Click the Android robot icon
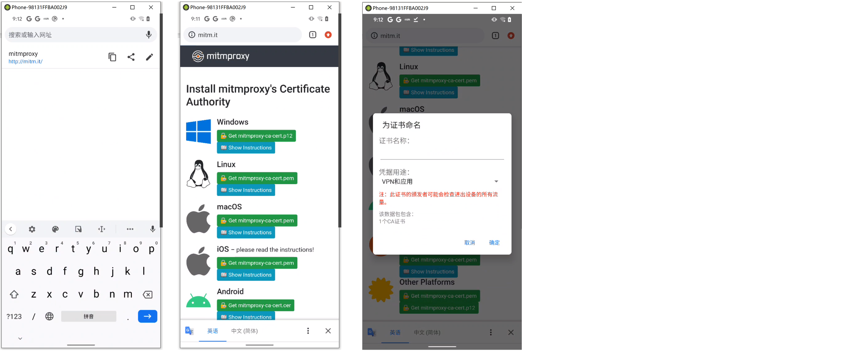 point(198,301)
